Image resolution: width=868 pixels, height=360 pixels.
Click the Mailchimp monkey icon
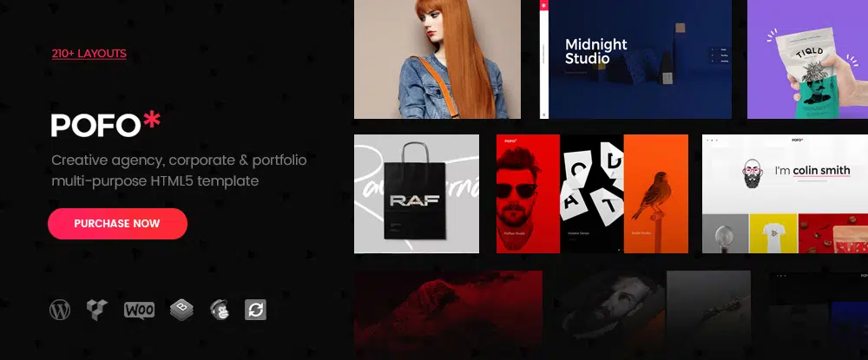[x=220, y=311]
